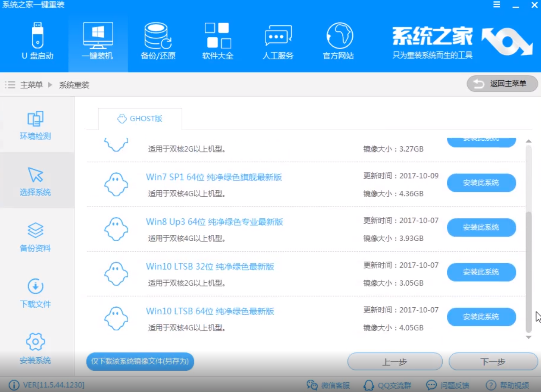The width and height of the screenshot is (541, 392).
Task: Open the 软件大全 software collection
Action: click(x=218, y=40)
